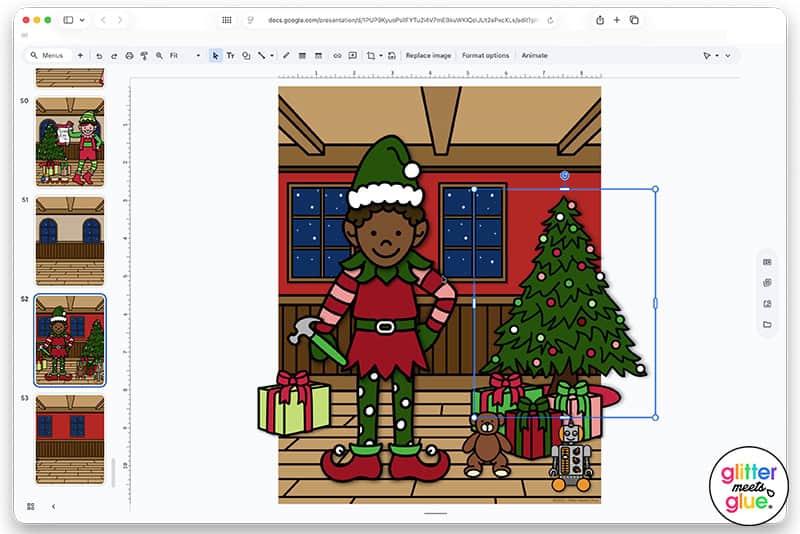Viewport: 800px width, 534px height.
Task: Select slide 53 thumbnail
Action: tap(70, 440)
